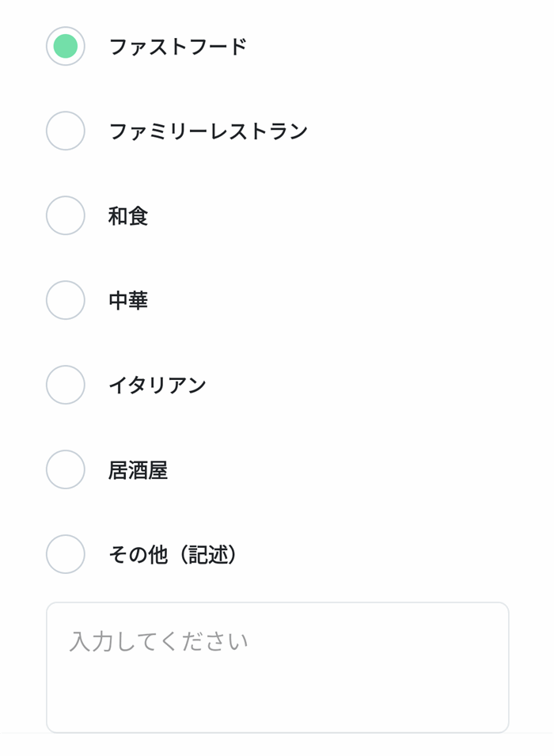
Task: Click the 居酒屋 option label
Action: tap(138, 470)
